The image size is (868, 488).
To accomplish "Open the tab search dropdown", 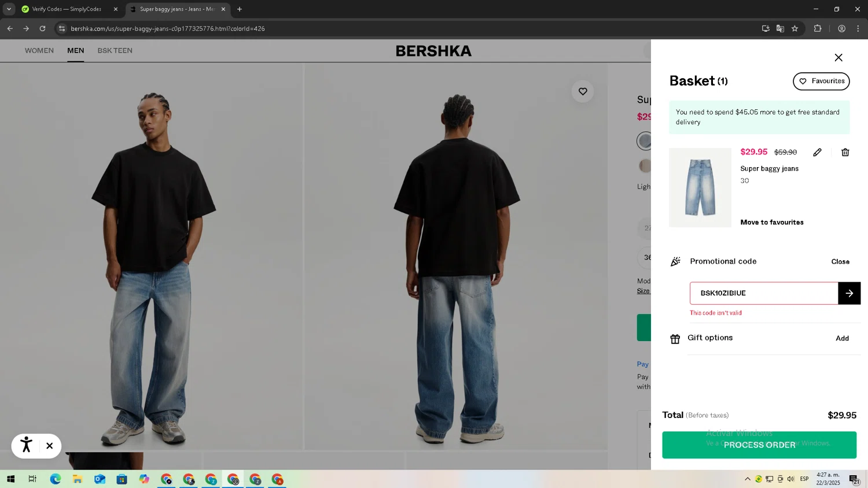I will tap(9, 9).
